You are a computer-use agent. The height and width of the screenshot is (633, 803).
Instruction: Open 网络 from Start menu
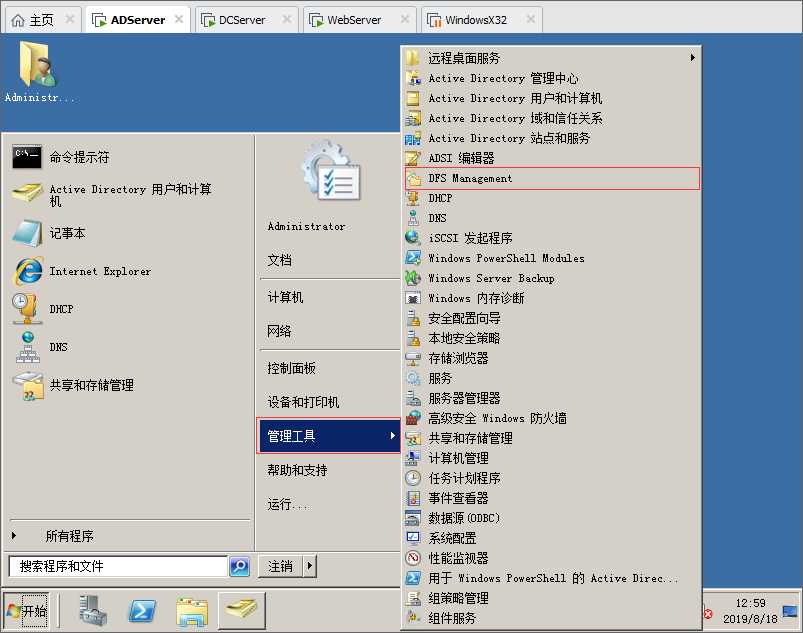pyautogui.click(x=279, y=331)
